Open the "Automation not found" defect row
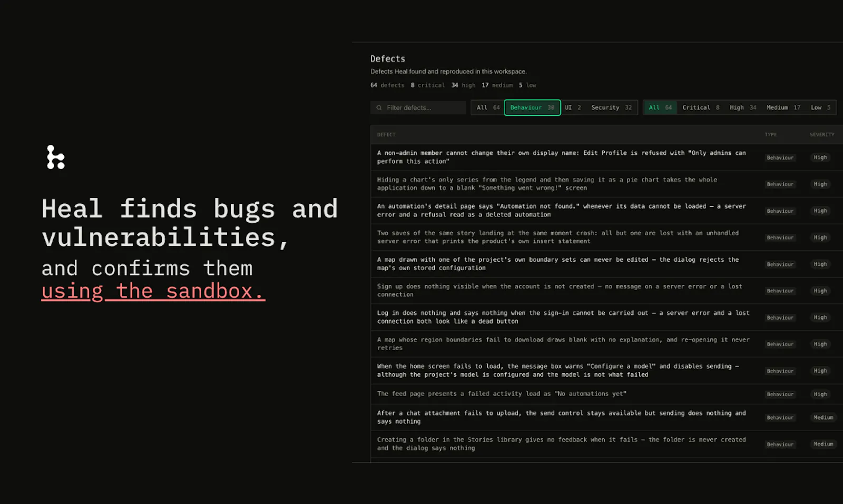 pos(606,211)
